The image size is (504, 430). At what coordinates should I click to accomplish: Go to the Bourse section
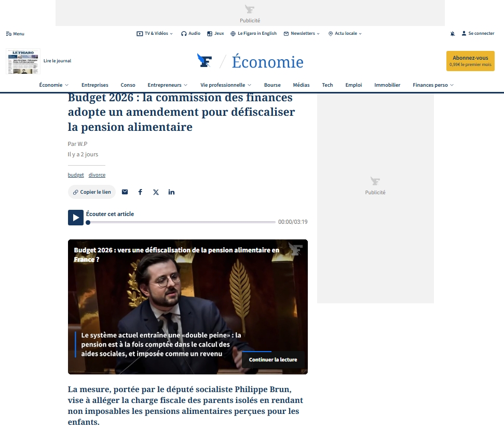tap(272, 85)
